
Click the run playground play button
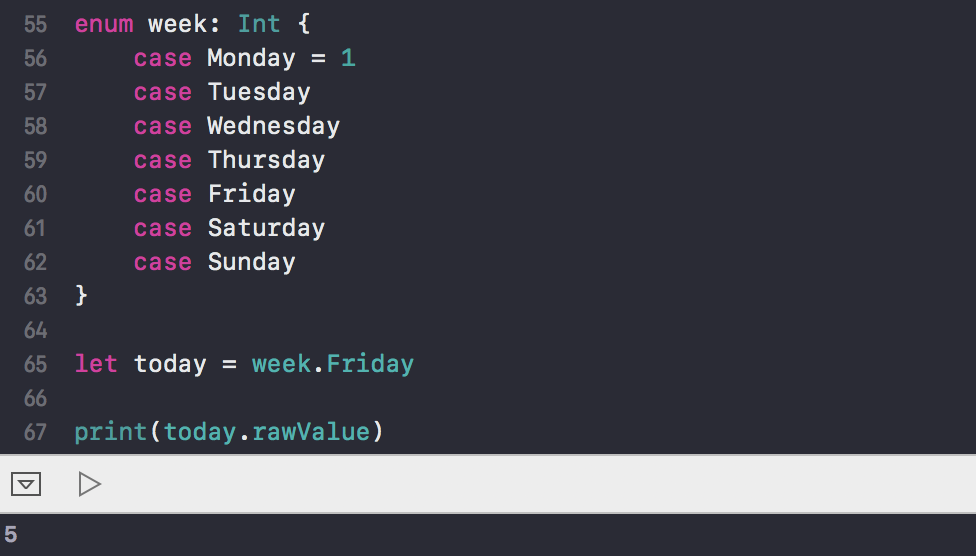pyautogui.click(x=90, y=484)
